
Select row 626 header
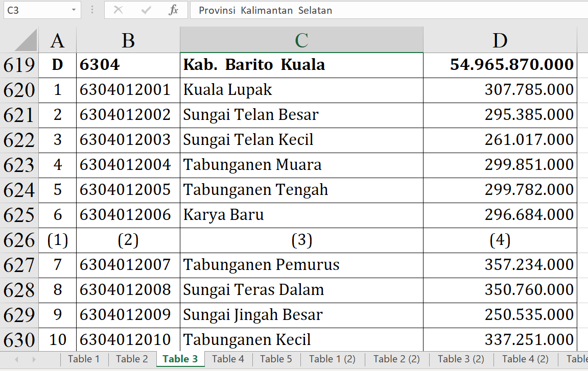pos(19,240)
